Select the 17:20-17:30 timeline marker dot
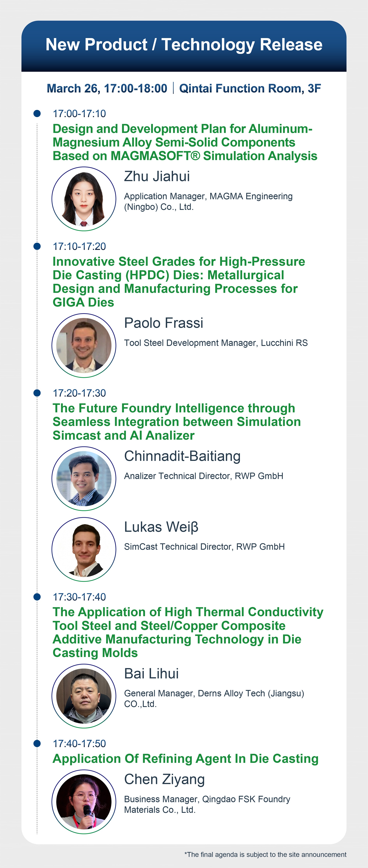Screen dimensions: 368x868 37,393
